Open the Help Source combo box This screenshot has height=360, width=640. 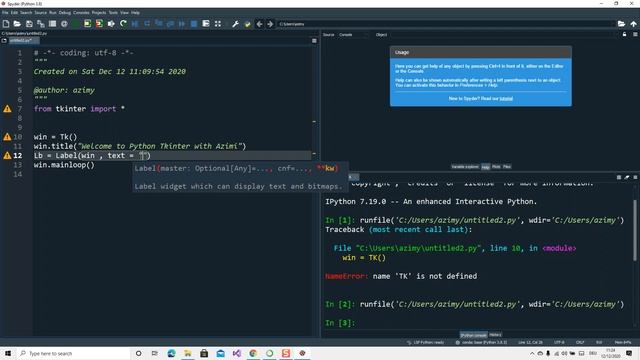point(353,35)
